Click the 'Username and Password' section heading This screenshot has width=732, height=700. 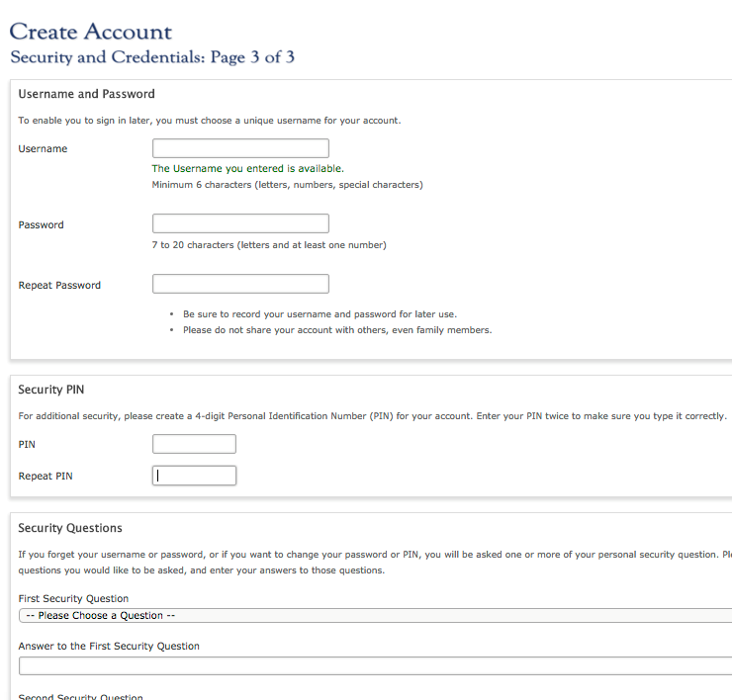[x=86, y=94]
